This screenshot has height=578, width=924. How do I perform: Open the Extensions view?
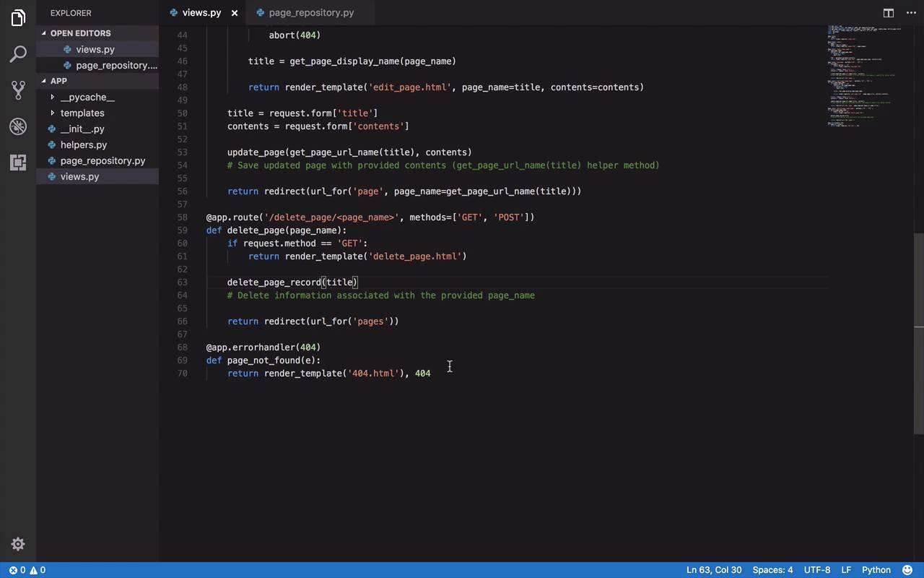pos(18,162)
